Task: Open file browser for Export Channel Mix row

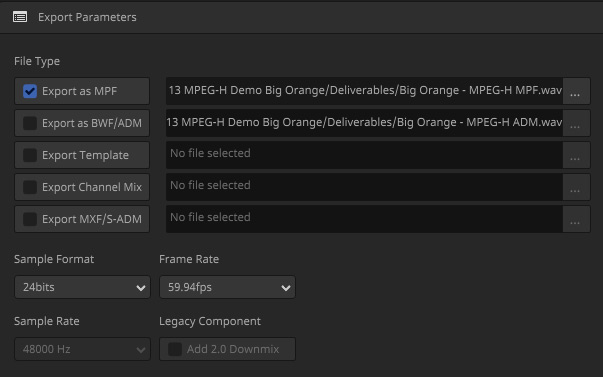Action: 576,187
